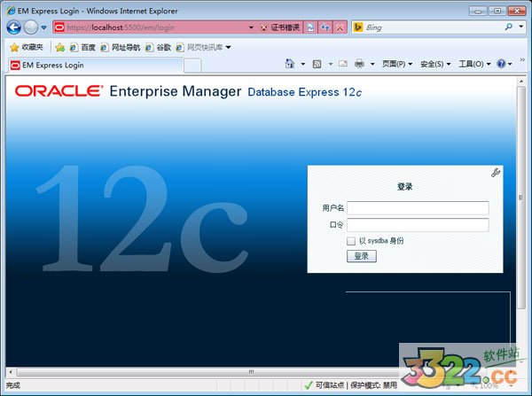Click the browser Forward arrow button

tap(31, 27)
